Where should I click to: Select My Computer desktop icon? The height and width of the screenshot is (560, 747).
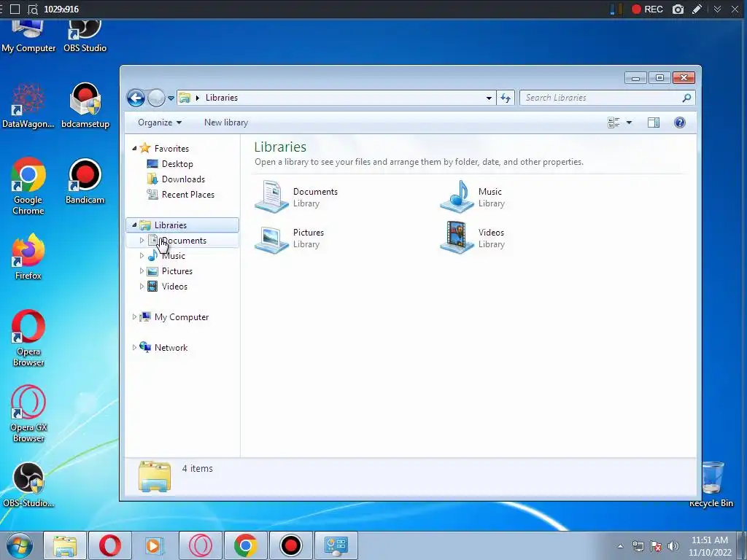(28, 36)
